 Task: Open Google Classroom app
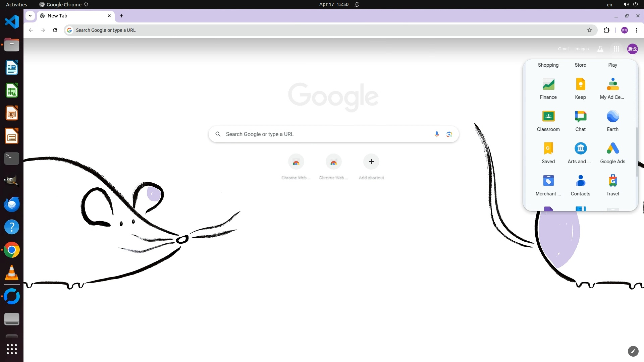pyautogui.click(x=548, y=120)
